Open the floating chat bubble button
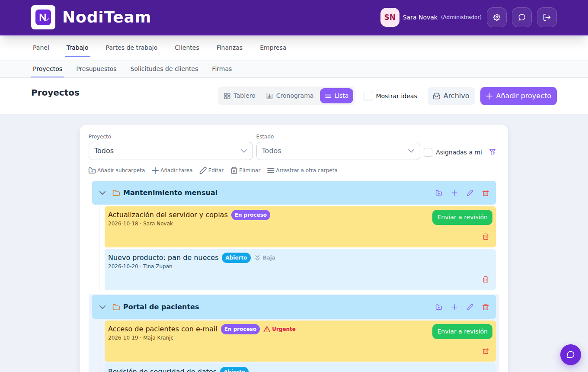This screenshot has width=588, height=372. tap(571, 355)
